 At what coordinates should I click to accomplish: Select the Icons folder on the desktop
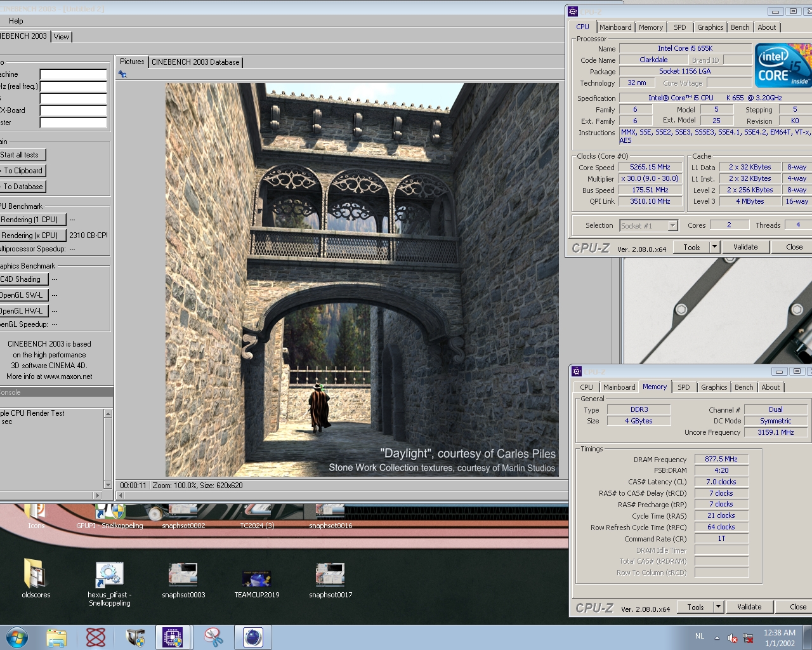tap(36, 517)
